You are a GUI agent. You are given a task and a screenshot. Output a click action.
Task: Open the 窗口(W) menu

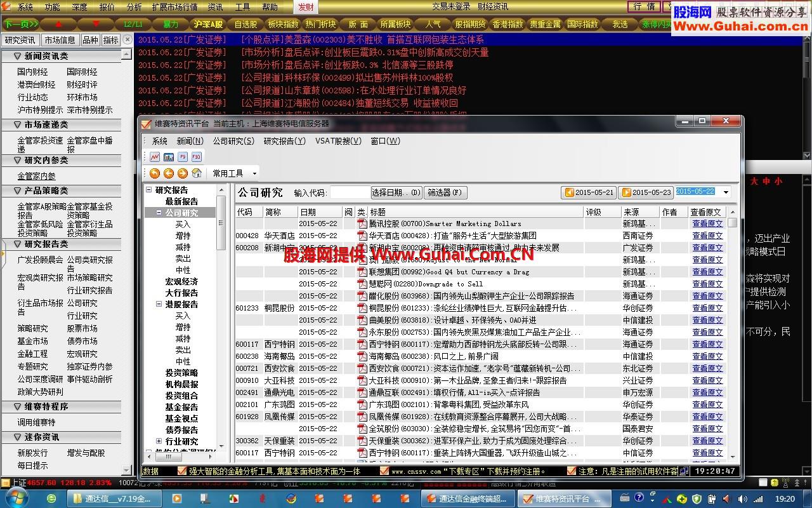point(385,141)
